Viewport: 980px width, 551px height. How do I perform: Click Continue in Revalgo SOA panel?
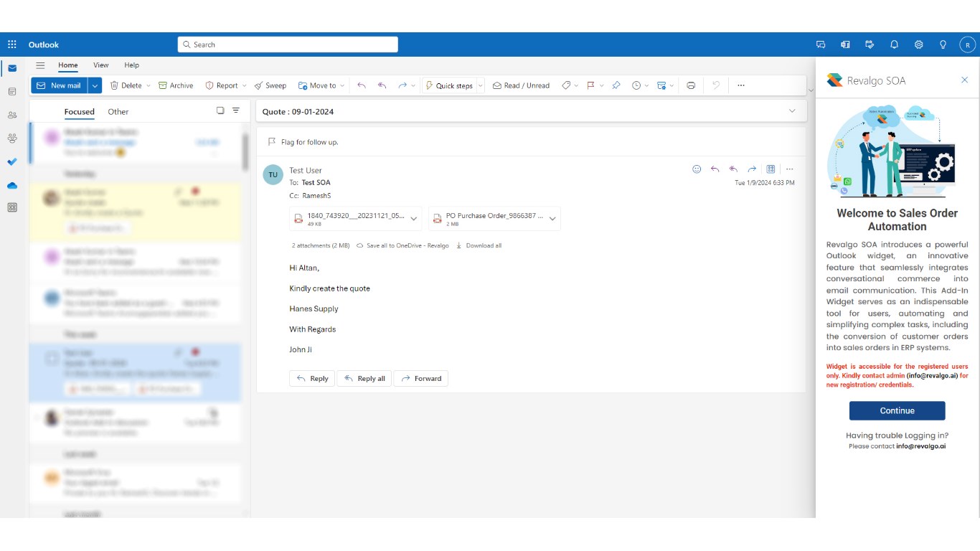coord(897,411)
